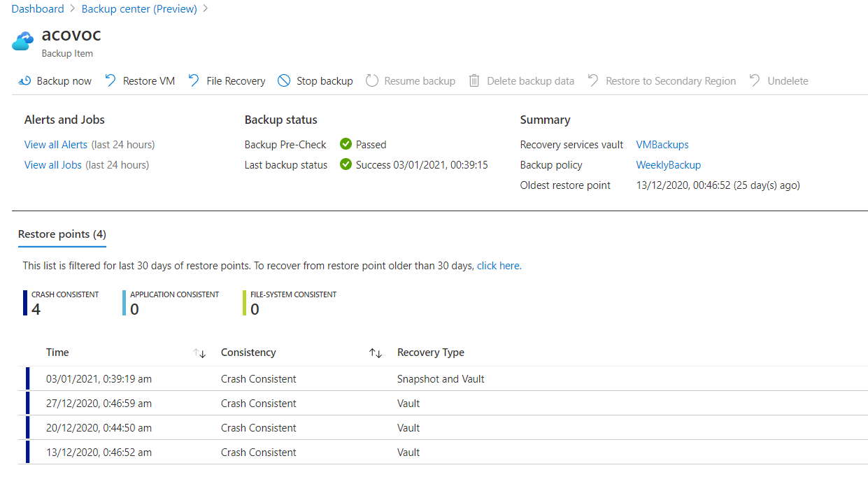The height and width of the screenshot is (477, 868).
Task: Switch to the Restore points tab
Action: (62, 234)
